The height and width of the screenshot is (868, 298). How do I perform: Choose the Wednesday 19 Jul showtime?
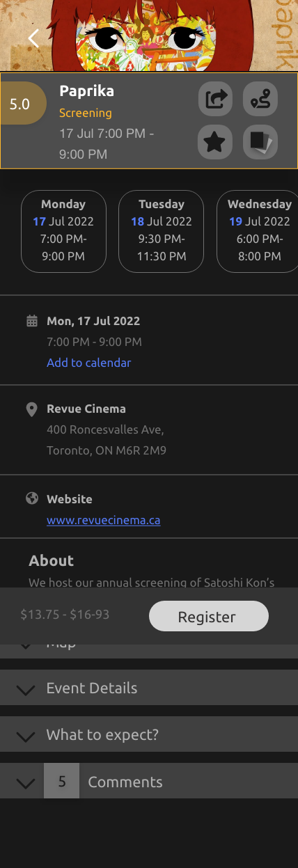point(258,231)
